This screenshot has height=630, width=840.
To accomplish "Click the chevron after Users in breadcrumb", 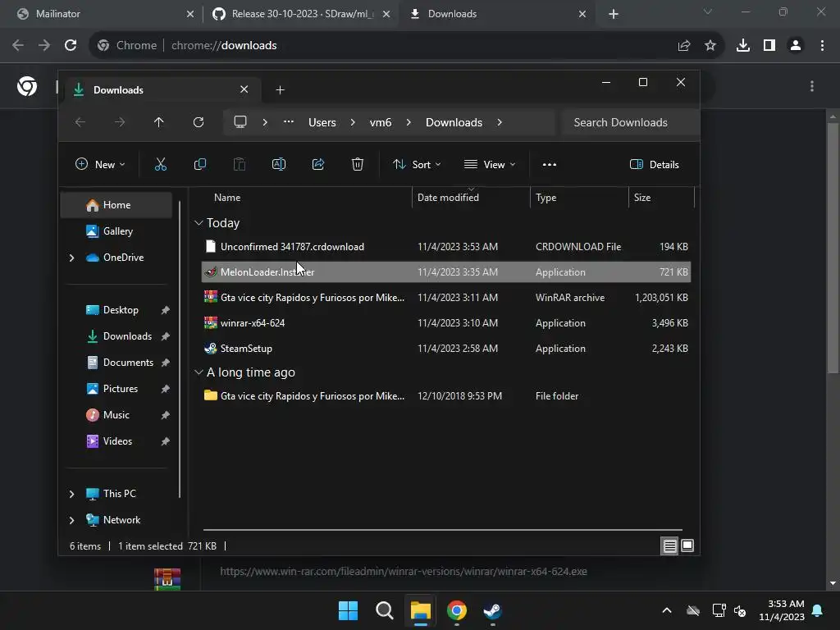I will [353, 122].
